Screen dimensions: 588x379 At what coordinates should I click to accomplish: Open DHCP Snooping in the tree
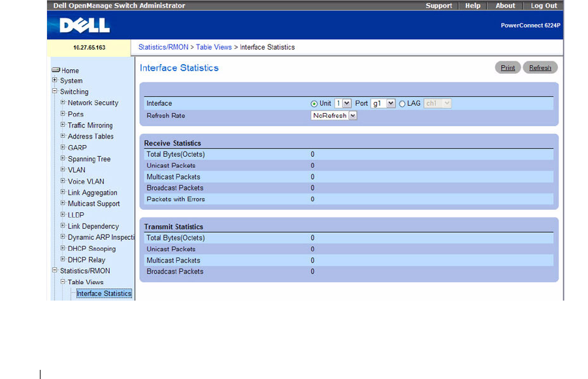92,249
